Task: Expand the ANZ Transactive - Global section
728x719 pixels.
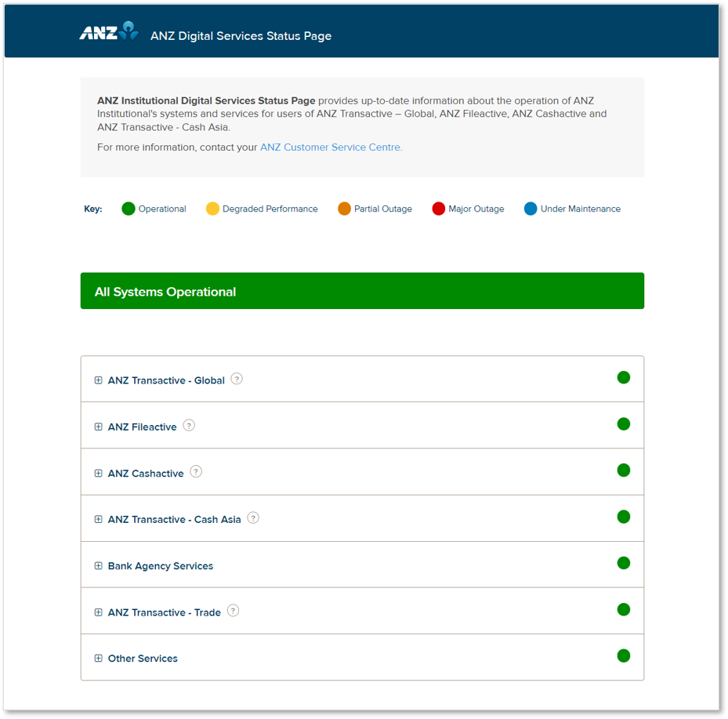Action: pos(99,380)
